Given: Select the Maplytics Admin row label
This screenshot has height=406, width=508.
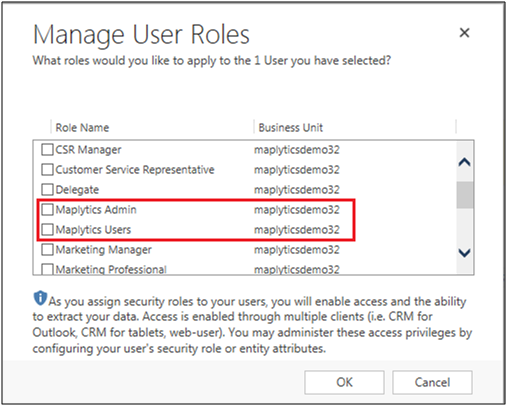Looking at the screenshot, I should 96,210.
